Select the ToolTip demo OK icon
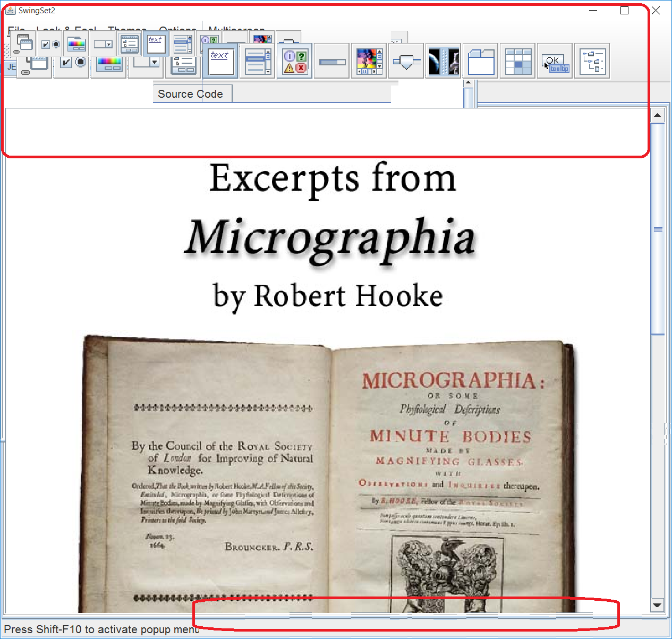The width and height of the screenshot is (672, 639). click(555, 61)
